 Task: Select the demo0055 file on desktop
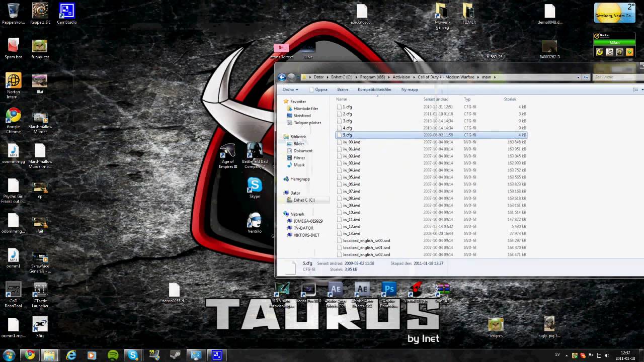174,293
